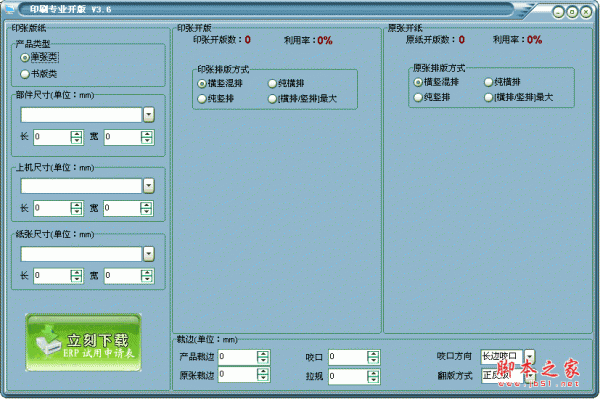
Task: Select the 单张类 product type
Action: [39, 57]
